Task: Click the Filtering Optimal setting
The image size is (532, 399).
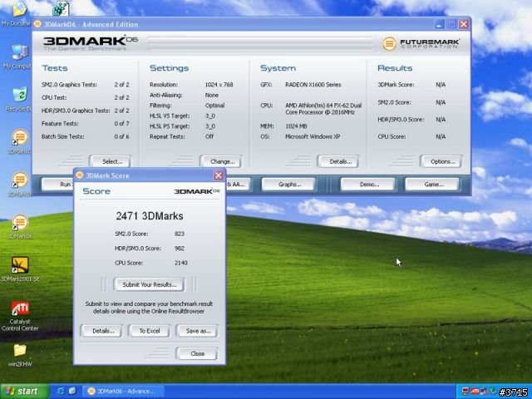Action: [187, 106]
